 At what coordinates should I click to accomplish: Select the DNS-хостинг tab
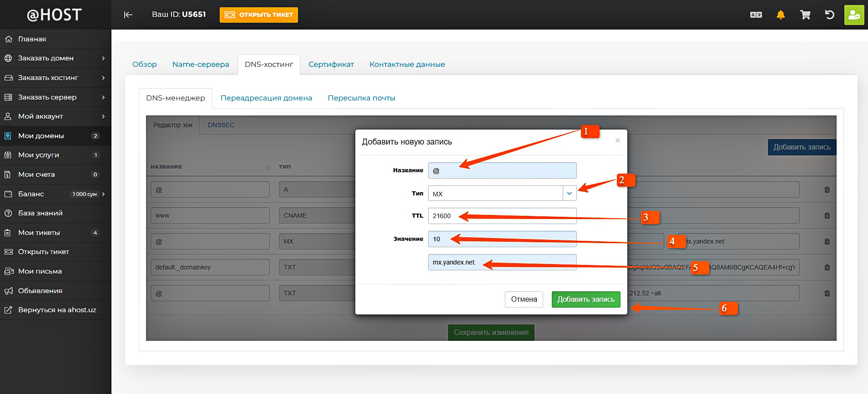269,65
